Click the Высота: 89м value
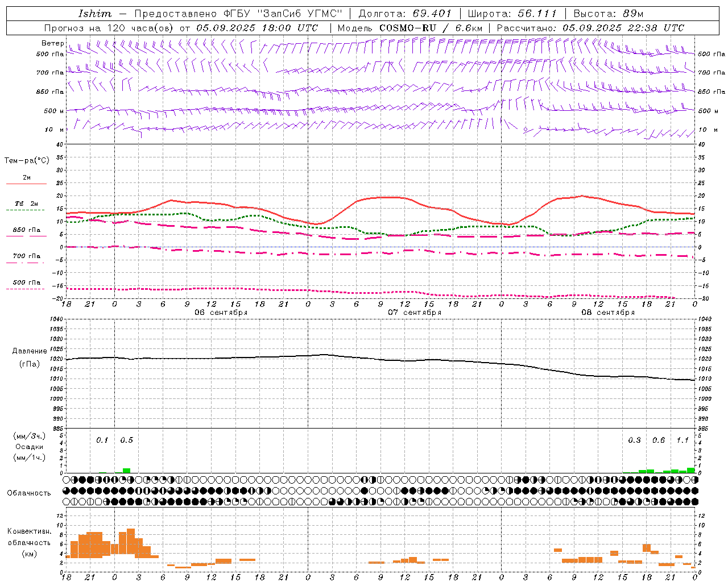This screenshot has width=728, height=582. pyautogui.click(x=609, y=14)
